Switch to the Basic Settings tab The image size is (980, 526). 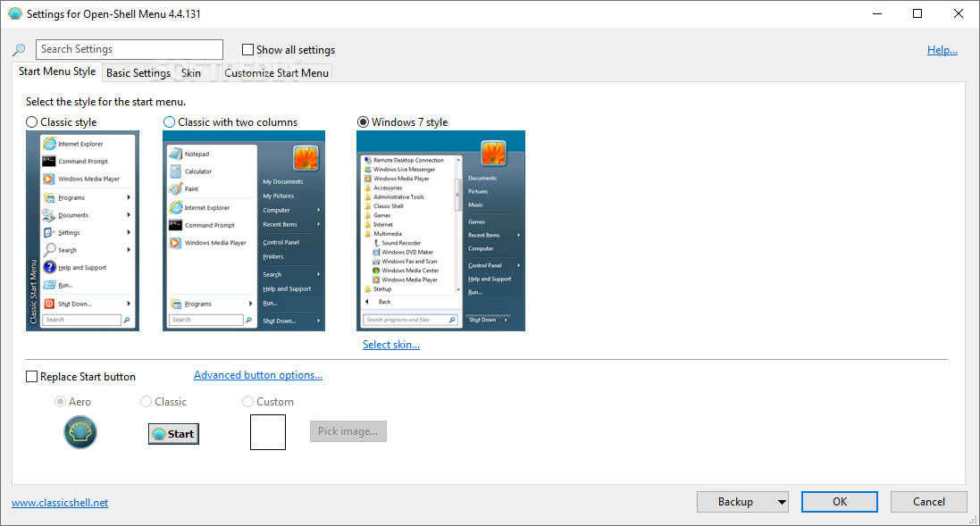pos(138,72)
